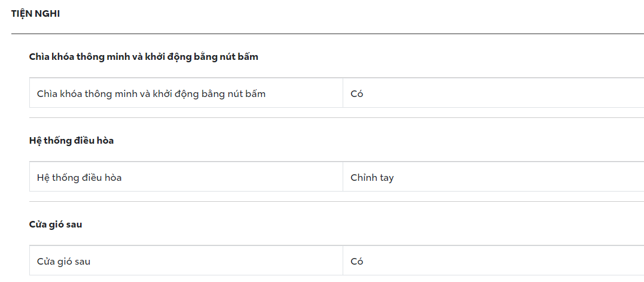The image size is (644, 282).
Task: Click "Có" value in smart key row
Action: tap(357, 93)
